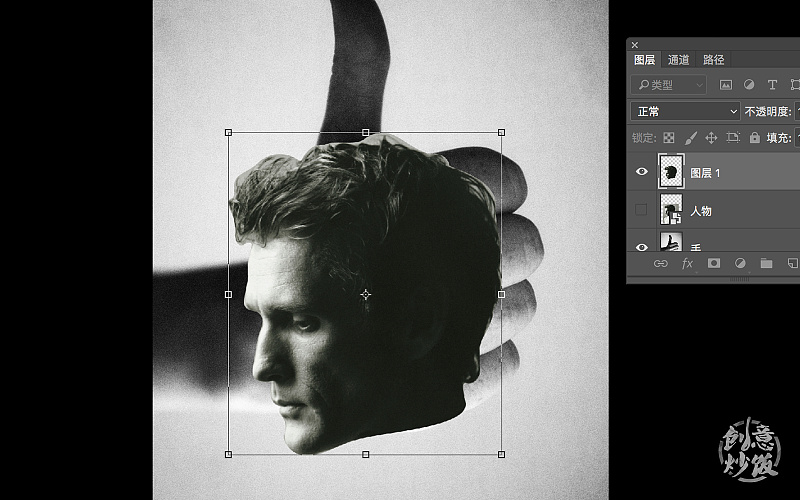
Task: Open the fx layer style menu
Action: tap(687, 263)
